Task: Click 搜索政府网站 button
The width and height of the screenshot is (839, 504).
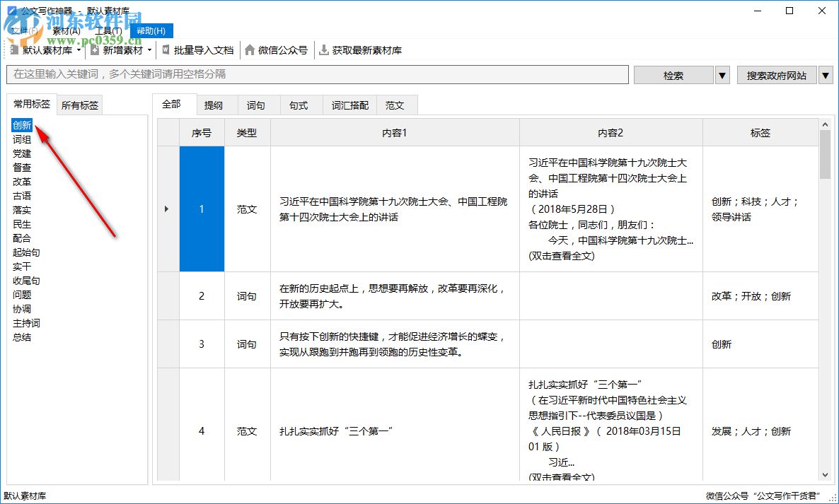Action: tap(777, 76)
